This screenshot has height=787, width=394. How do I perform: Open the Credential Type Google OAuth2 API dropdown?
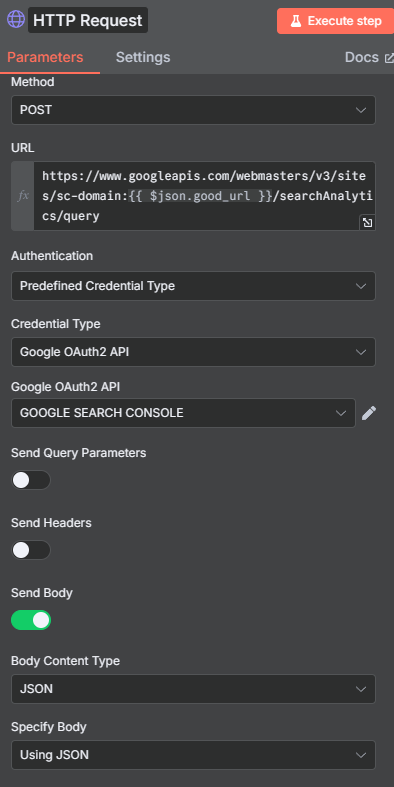[193, 352]
